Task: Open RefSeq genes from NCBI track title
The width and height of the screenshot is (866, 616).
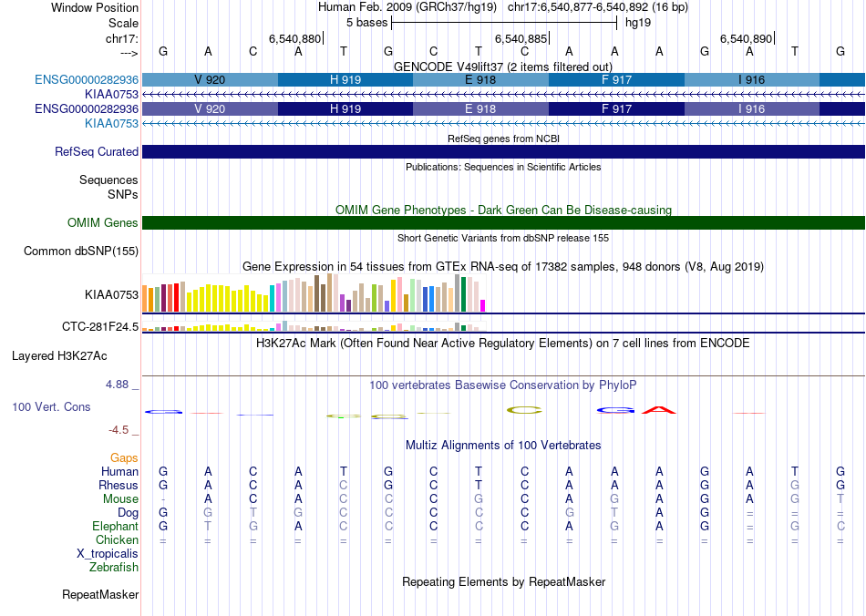Action: [503, 139]
